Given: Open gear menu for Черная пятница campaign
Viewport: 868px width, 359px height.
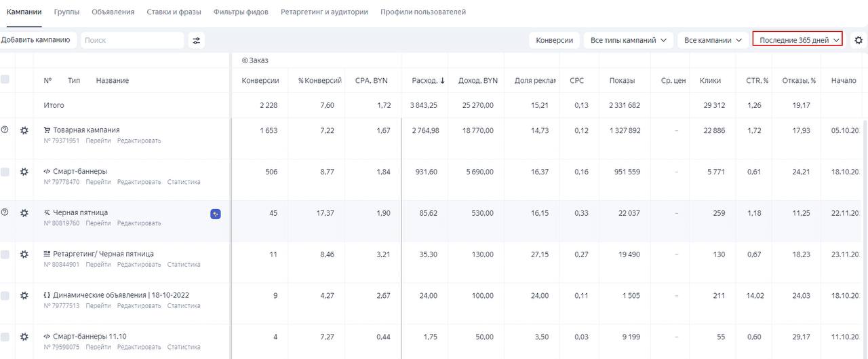Looking at the screenshot, I should point(24,213).
